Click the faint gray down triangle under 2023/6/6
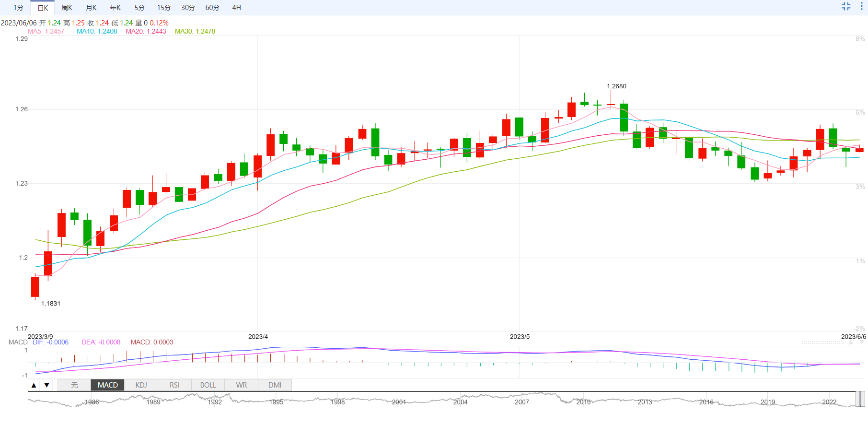Image resolution: width=868 pixels, height=425 pixels. click(x=862, y=342)
